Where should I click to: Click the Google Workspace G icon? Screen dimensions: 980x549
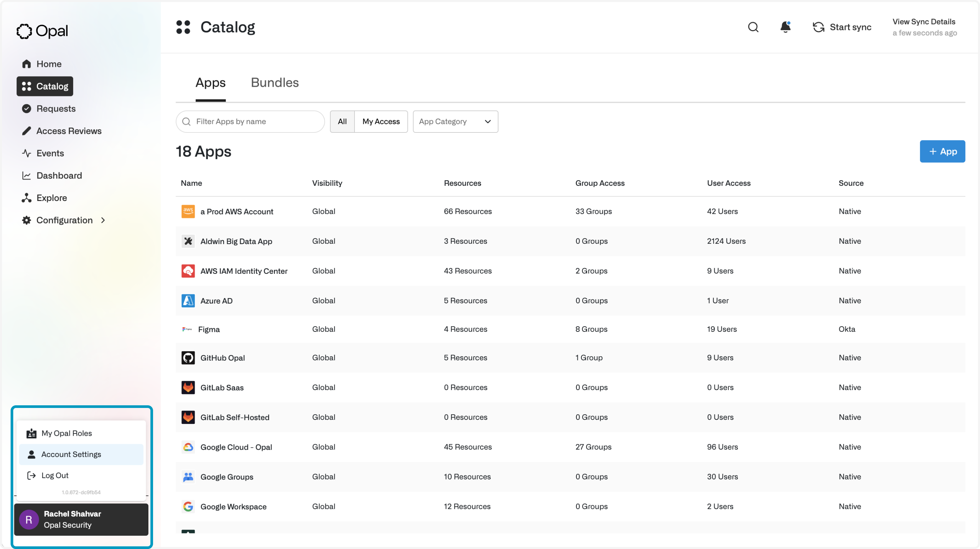pyautogui.click(x=188, y=506)
